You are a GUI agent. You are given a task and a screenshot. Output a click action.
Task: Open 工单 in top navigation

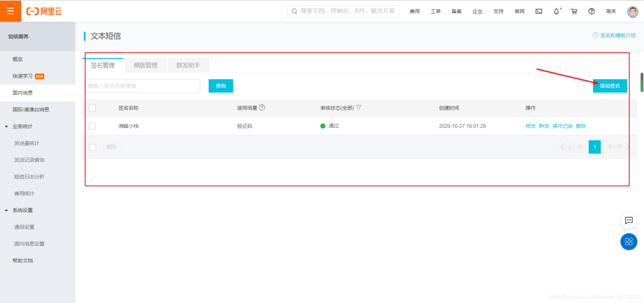(436, 11)
